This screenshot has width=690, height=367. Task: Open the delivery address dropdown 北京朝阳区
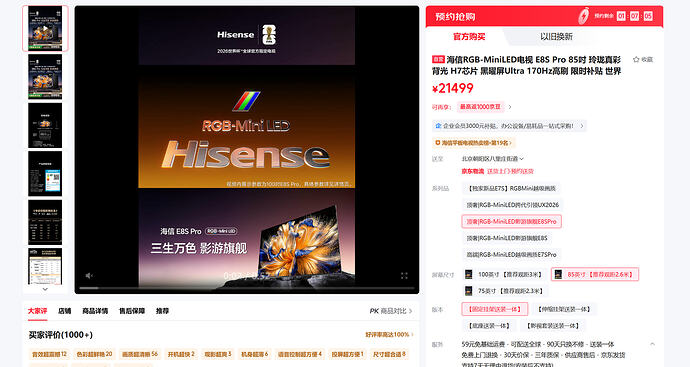click(x=492, y=158)
